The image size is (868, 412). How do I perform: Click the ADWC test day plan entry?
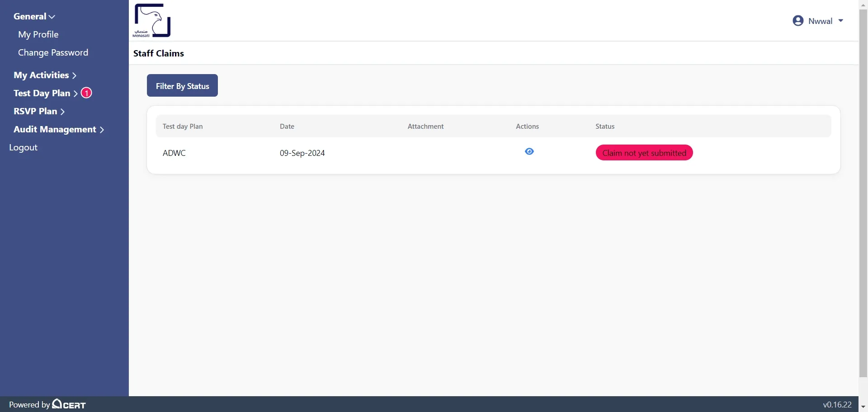point(174,153)
